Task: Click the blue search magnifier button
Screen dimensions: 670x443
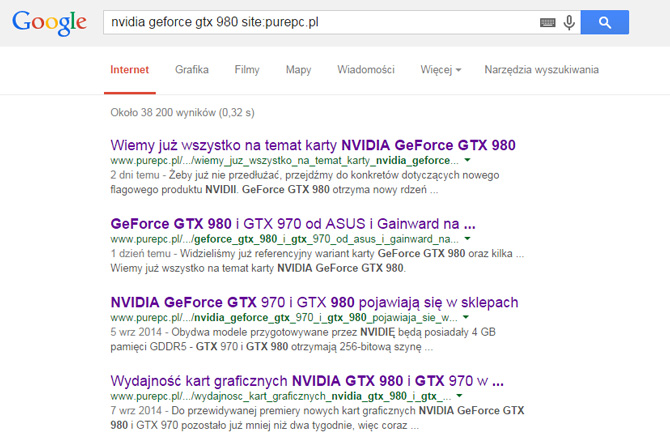Action: click(x=605, y=22)
